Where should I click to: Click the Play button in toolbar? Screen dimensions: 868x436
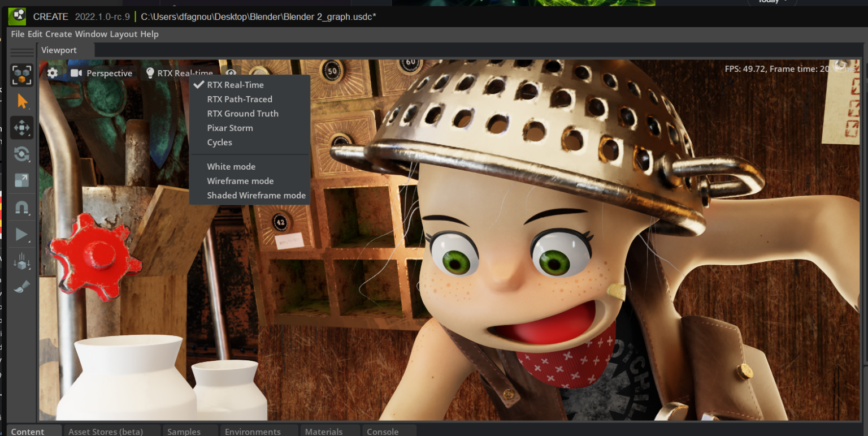pyautogui.click(x=21, y=234)
